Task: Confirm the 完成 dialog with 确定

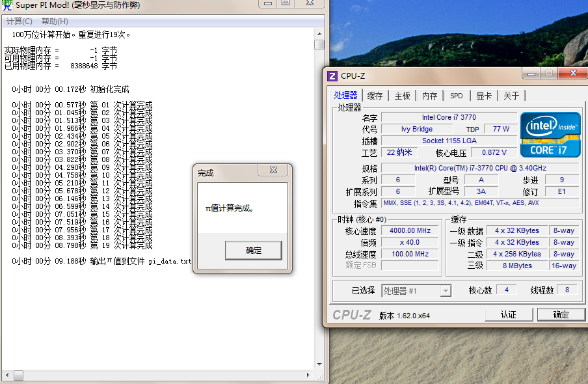Action: pyautogui.click(x=254, y=251)
